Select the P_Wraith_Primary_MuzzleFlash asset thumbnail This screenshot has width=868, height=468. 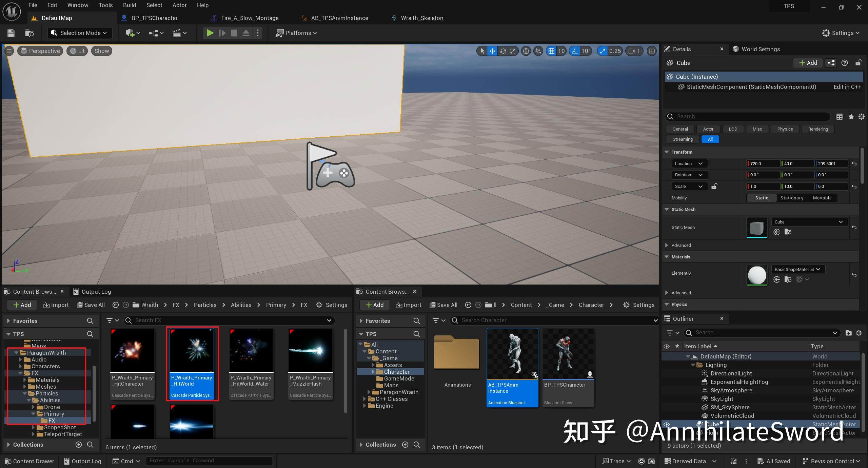pos(310,350)
